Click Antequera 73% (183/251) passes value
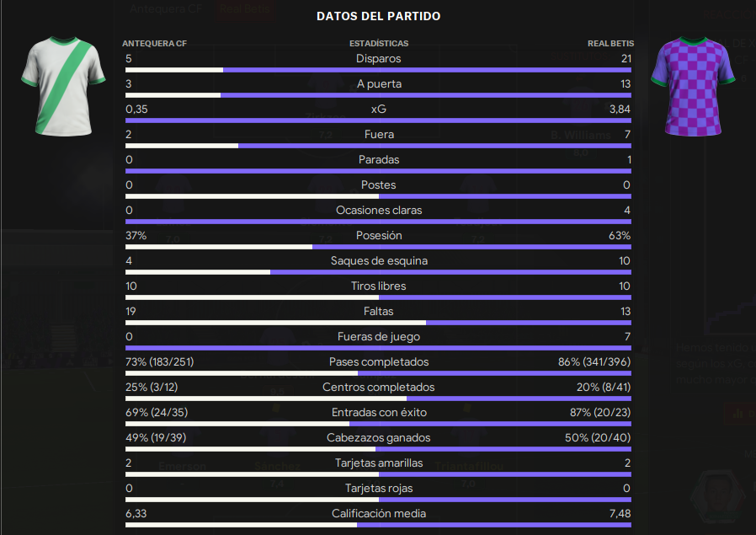The width and height of the screenshot is (756, 535). click(160, 361)
